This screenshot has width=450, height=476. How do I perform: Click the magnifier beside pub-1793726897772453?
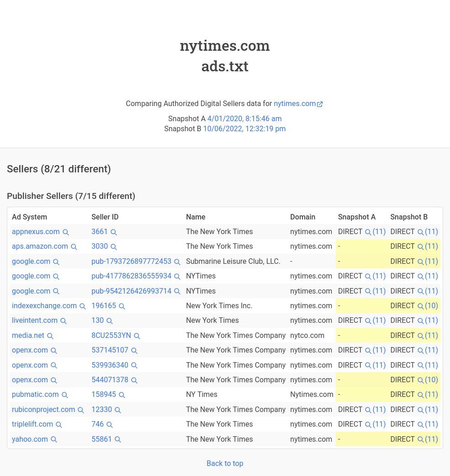click(177, 262)
